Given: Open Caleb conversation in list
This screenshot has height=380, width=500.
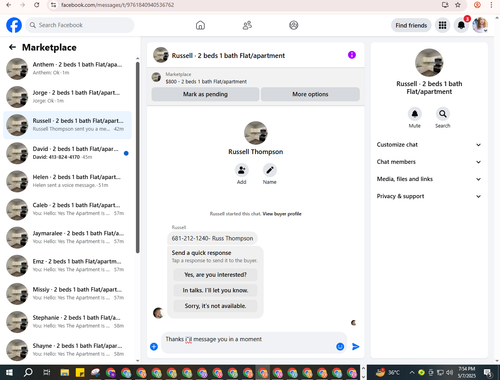Looking at the screenshot, I should tap(68, 209).
